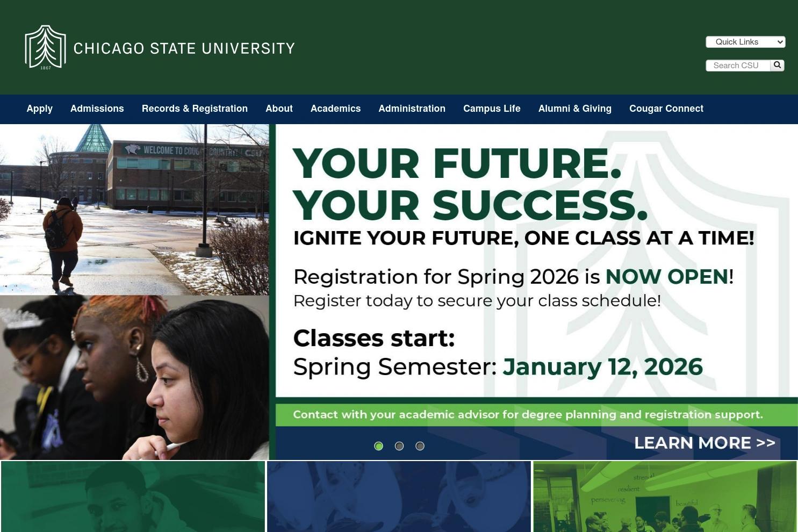Click in the Search CSU field
The image size is (798, 532).
pyautogui.click(x=738, y=65)
